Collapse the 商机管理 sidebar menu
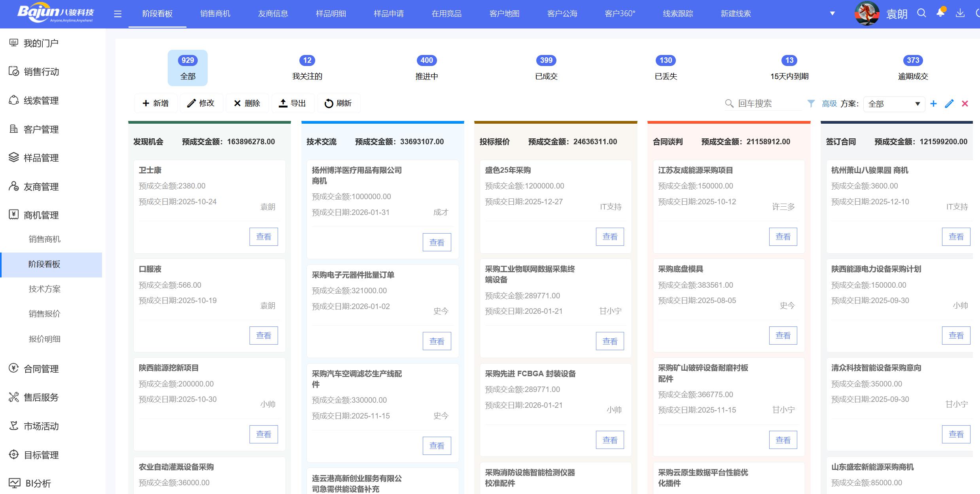Screen dimensions: 980x494 (41, 215)
